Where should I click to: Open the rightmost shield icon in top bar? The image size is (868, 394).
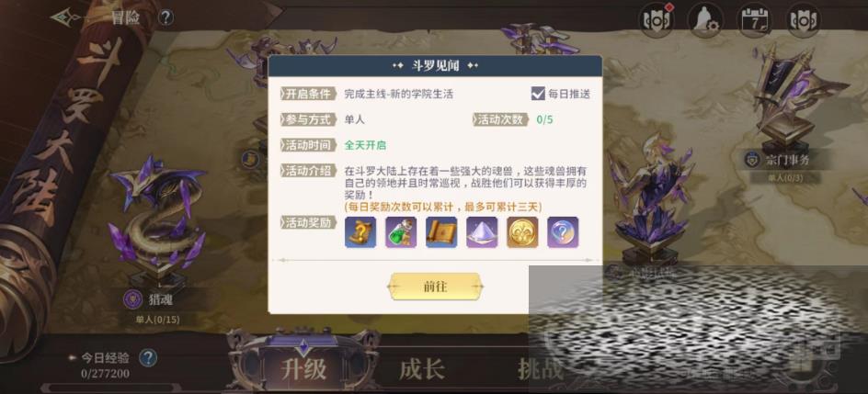(804, 20)
